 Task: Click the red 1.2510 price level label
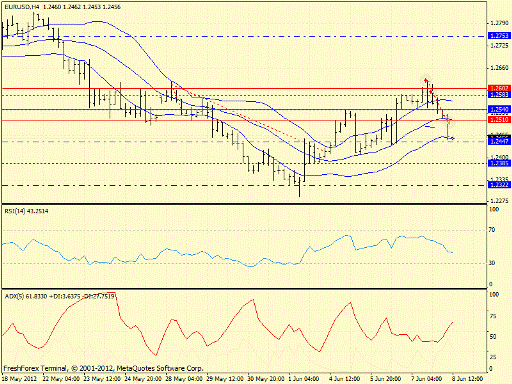coord(499,119)
